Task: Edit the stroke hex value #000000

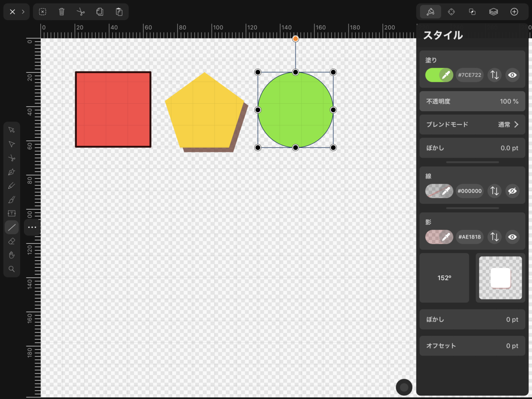Action: (469, 191)
